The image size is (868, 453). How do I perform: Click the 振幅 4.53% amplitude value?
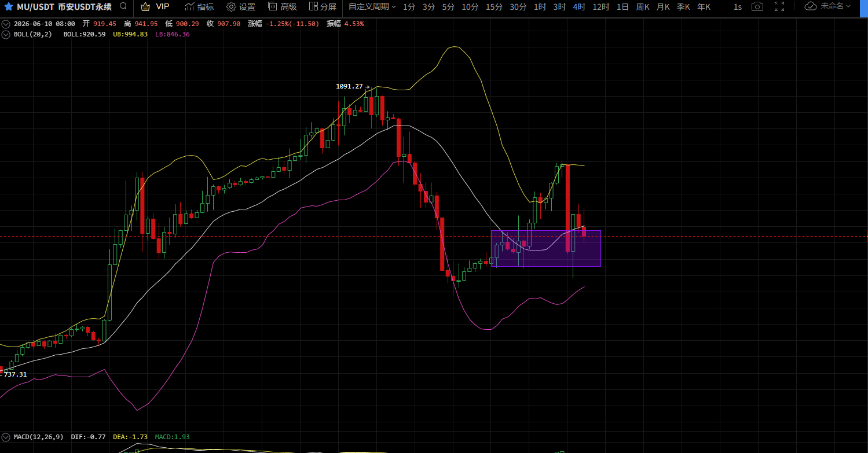(x=345, y=24)
